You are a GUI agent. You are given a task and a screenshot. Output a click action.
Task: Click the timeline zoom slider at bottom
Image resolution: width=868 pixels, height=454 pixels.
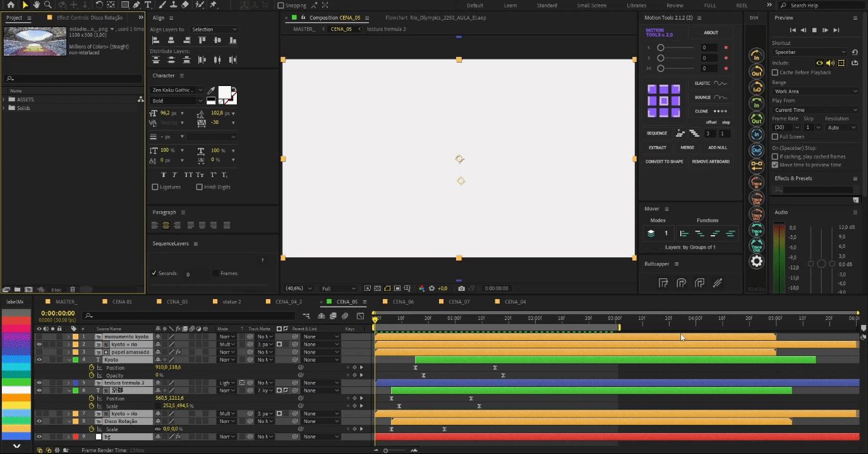coord(395,450)
